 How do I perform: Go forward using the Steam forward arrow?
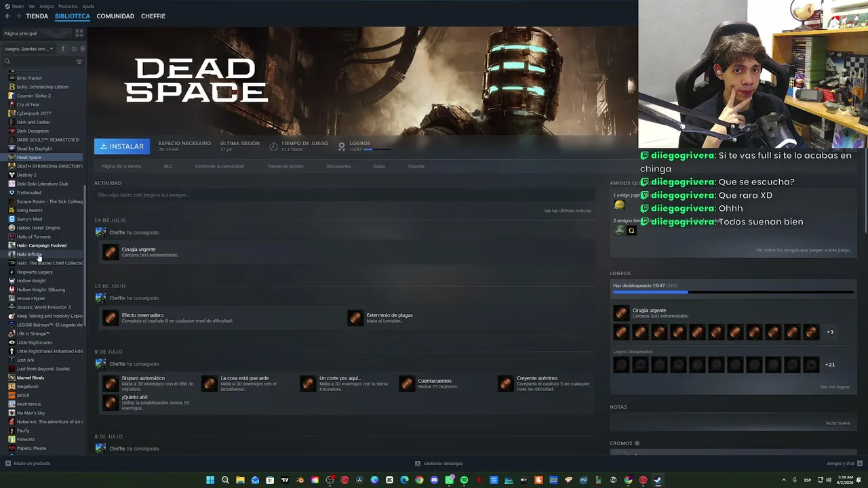coord(17,16)
